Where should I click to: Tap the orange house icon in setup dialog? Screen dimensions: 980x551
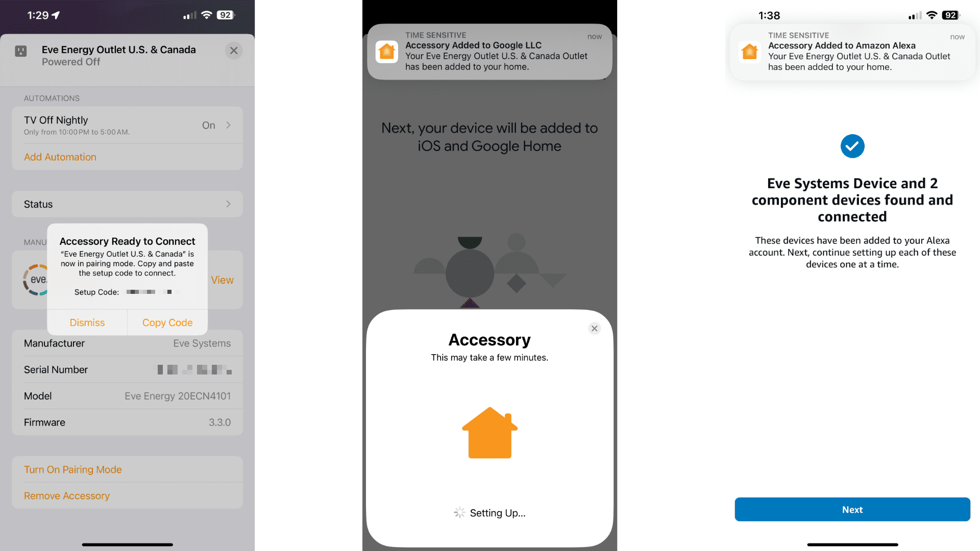(x=490, y=433)
